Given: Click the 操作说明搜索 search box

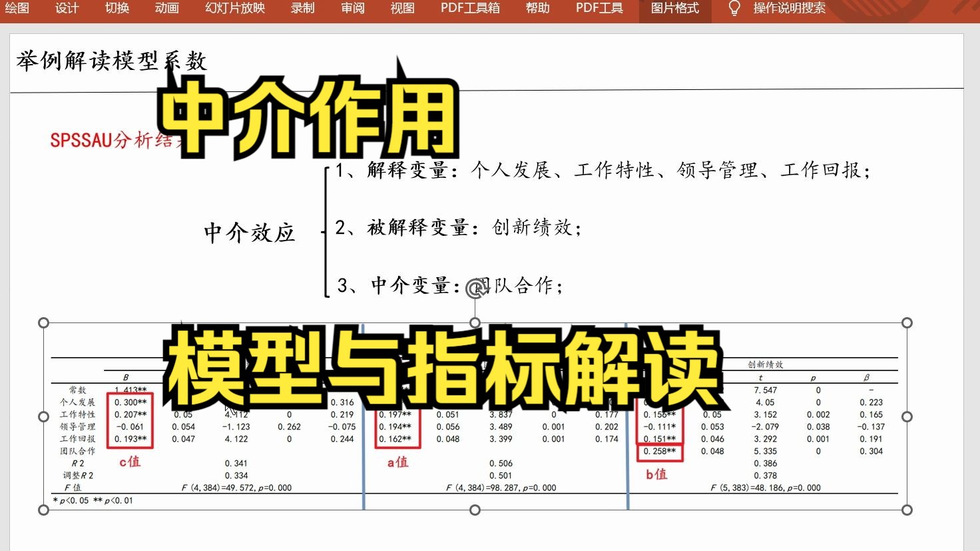Looking at the screenshot, I should (790, 8).
